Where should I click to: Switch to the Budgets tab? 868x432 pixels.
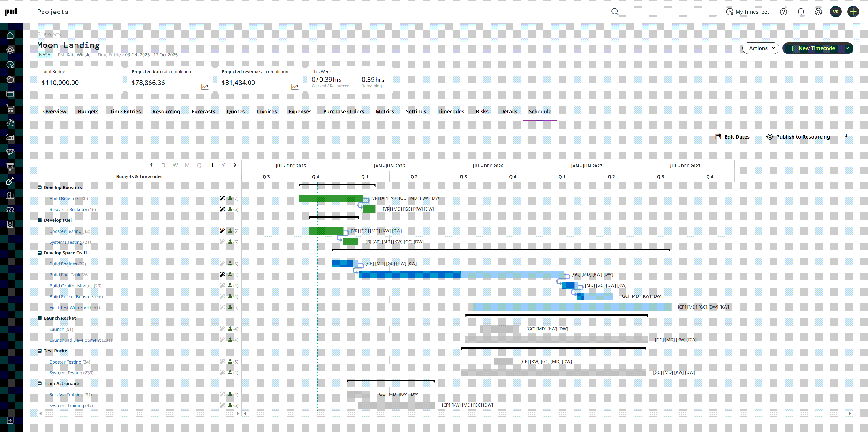88,111
